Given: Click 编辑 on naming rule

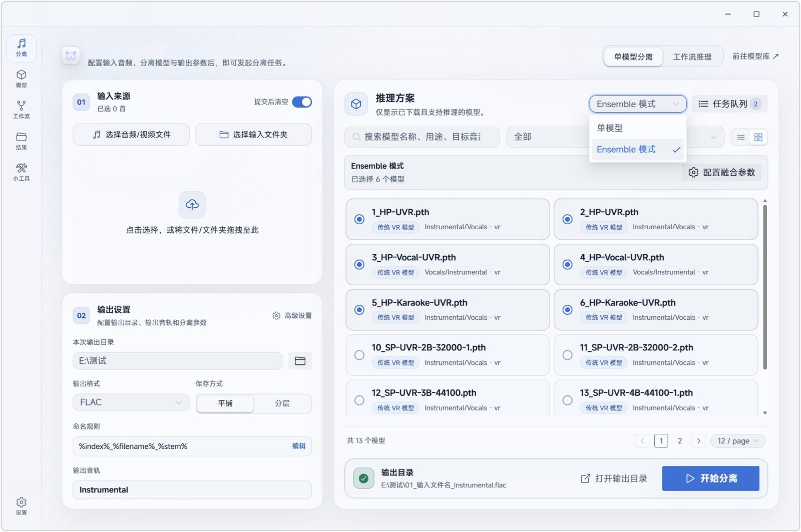Looking at the screenshot, I should click(299, 446).
